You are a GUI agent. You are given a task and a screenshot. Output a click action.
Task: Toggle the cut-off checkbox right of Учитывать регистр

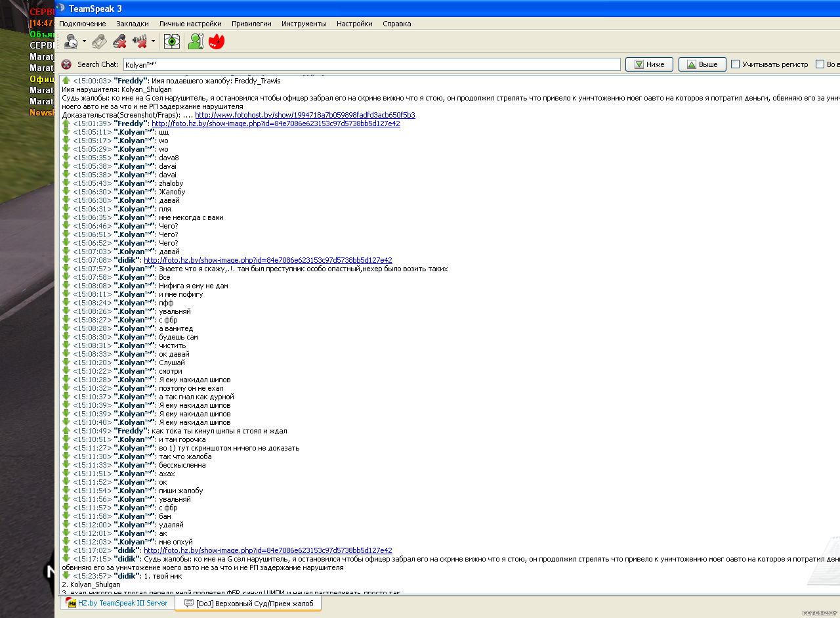[x=820, y=64]
